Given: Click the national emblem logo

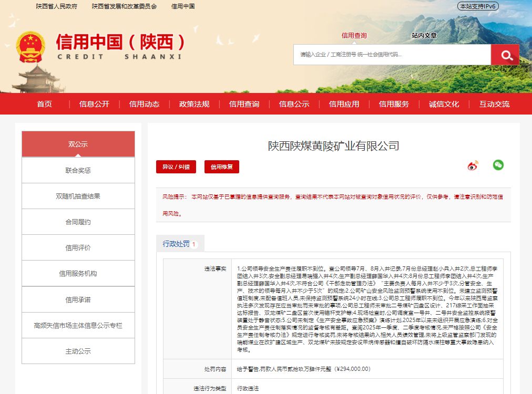Looking at the screenshot, I should coord(30,47).
